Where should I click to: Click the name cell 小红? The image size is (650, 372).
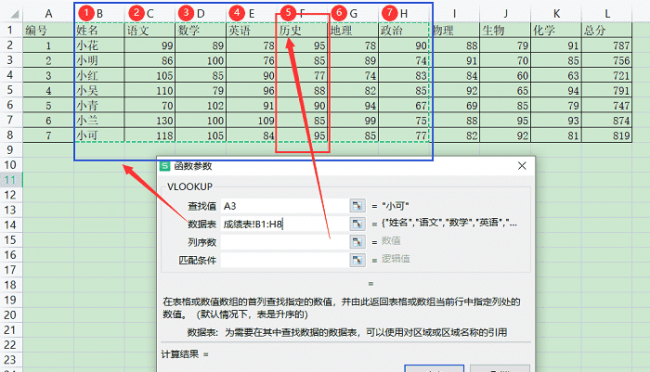click(x=99, y=75)
